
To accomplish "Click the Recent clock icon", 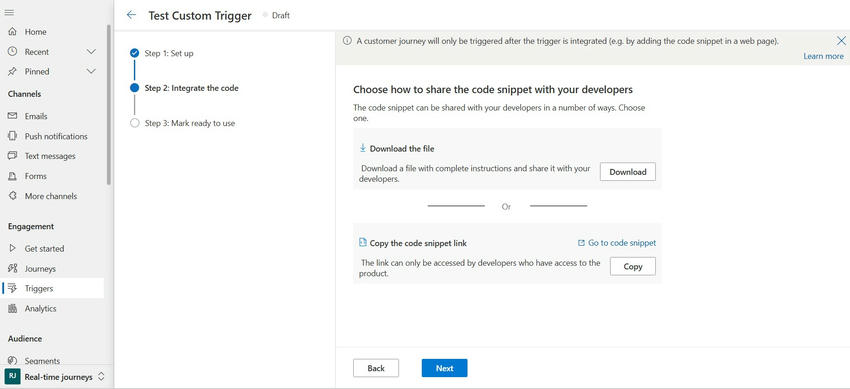I will pyautogui.click(x=12, y=51).
